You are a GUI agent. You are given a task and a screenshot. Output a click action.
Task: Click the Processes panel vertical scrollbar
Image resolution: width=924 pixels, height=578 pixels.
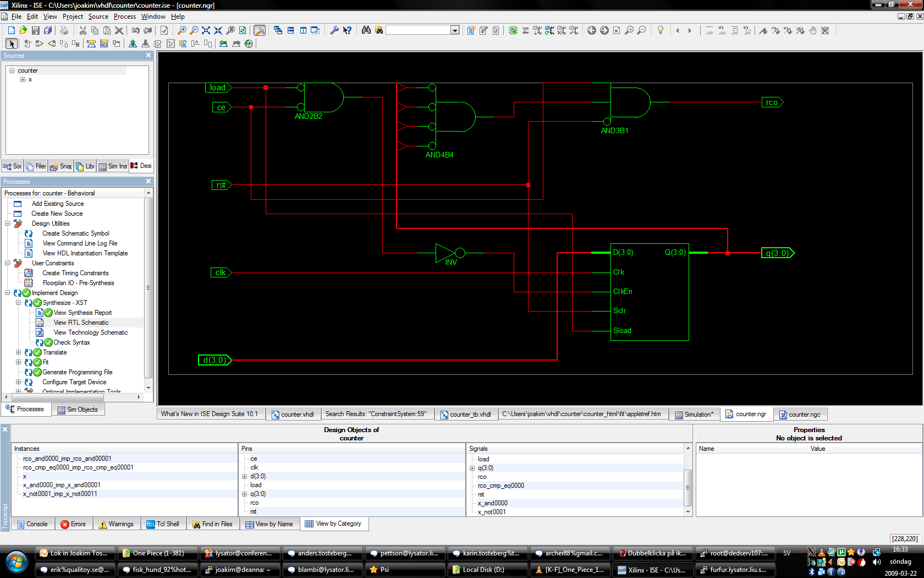coord(148,288)
